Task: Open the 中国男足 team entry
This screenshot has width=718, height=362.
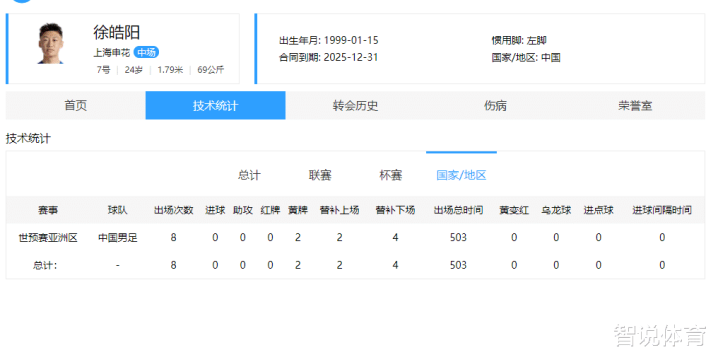Action: [118, 238]
